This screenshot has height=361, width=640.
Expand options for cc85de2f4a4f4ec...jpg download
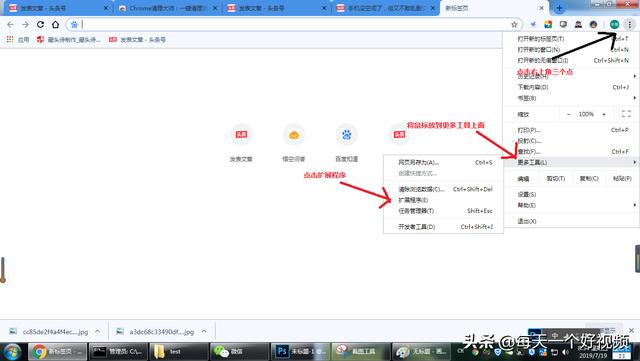(98, 331)
